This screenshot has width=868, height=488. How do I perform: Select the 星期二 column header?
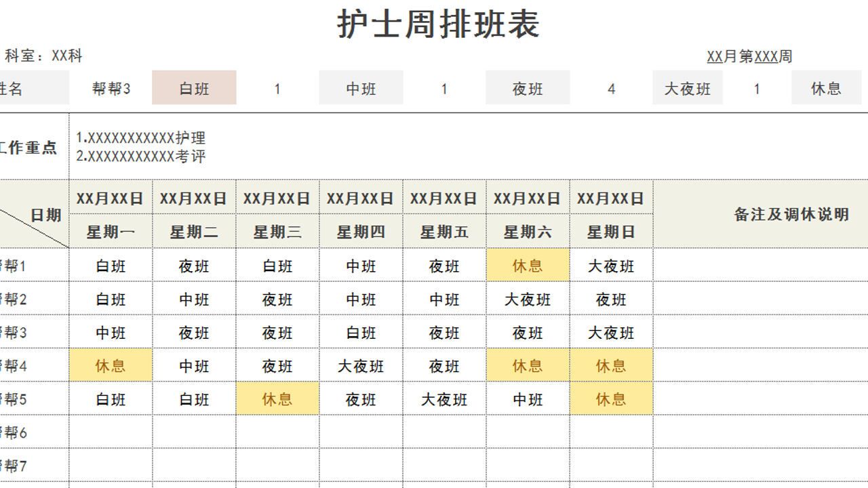pos(194,232)
